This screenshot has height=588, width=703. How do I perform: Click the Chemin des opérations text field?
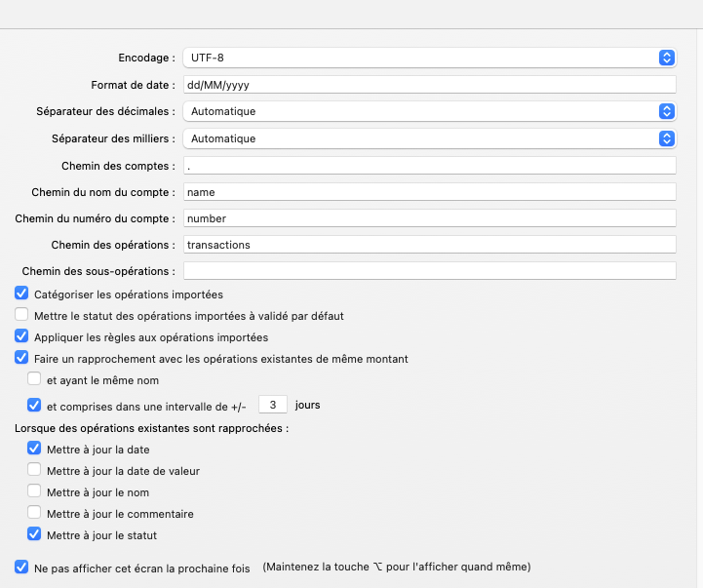point(429,245)
